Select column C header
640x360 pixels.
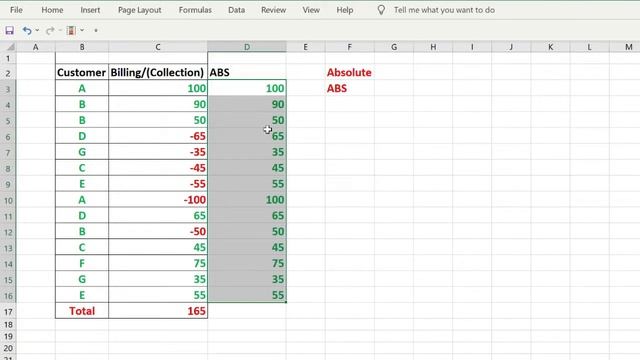click(x=158, y=47)
